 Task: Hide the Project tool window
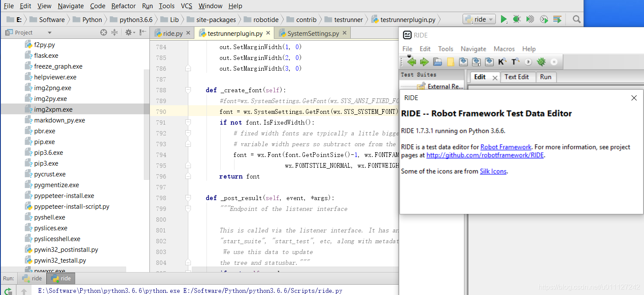[x=143, y=32]
